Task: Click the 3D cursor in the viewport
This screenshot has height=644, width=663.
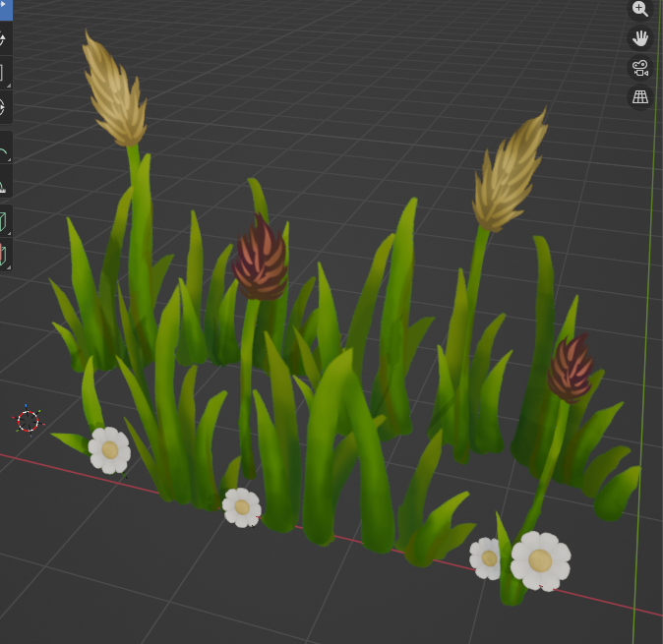Action: 29,421
